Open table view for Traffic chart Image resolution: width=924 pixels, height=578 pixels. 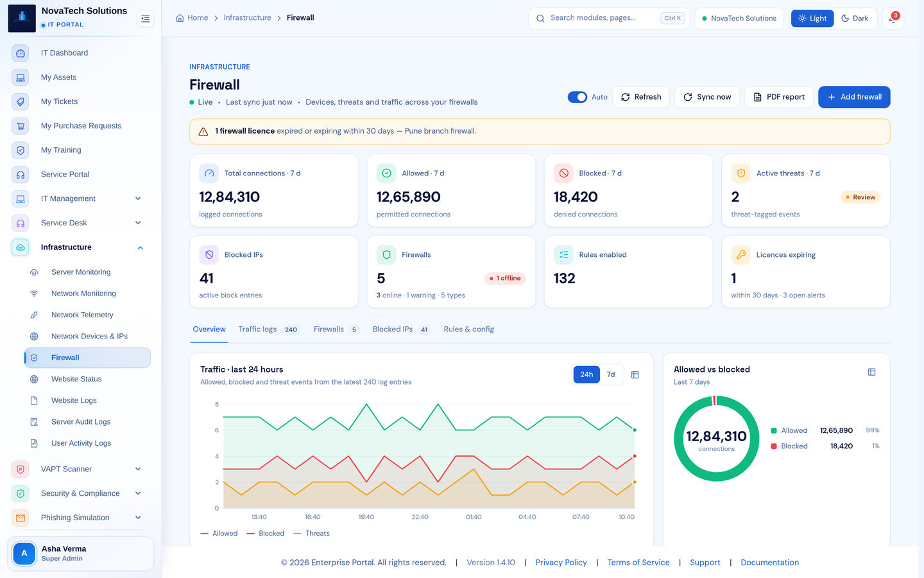[635, 375]
